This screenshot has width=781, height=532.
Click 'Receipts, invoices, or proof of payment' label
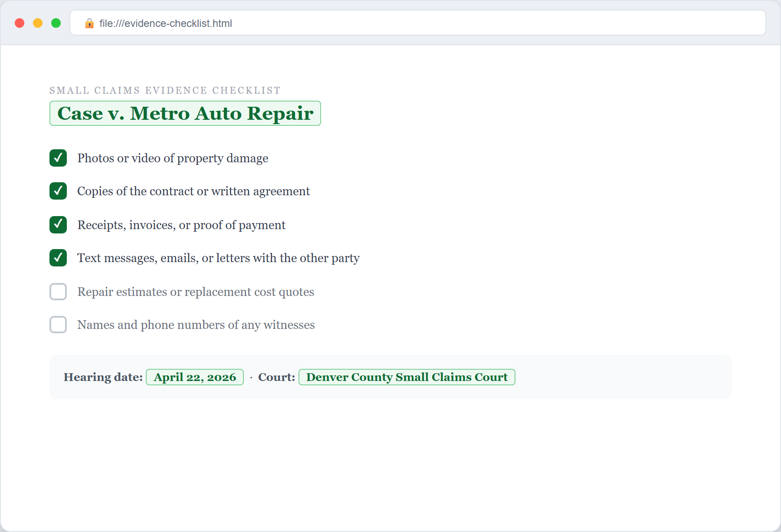tap(181, 225)
